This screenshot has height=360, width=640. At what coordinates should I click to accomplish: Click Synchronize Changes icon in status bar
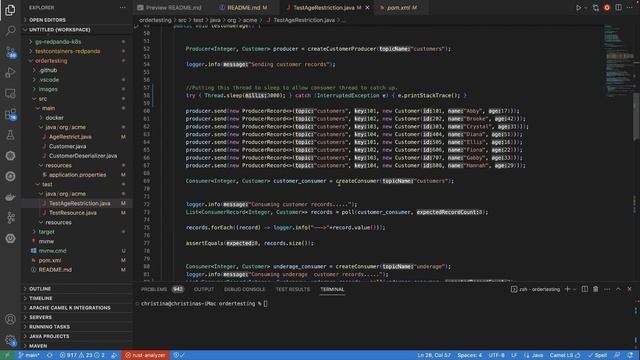coord(49,355)
